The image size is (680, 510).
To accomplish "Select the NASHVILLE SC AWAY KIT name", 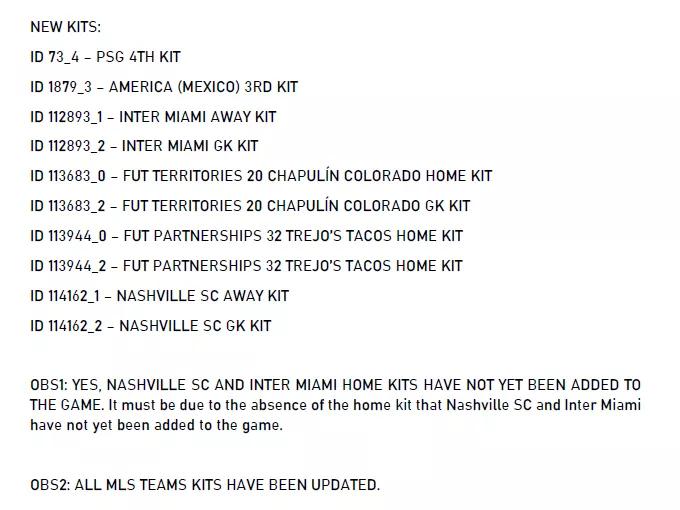I will (x=203, y=296).
